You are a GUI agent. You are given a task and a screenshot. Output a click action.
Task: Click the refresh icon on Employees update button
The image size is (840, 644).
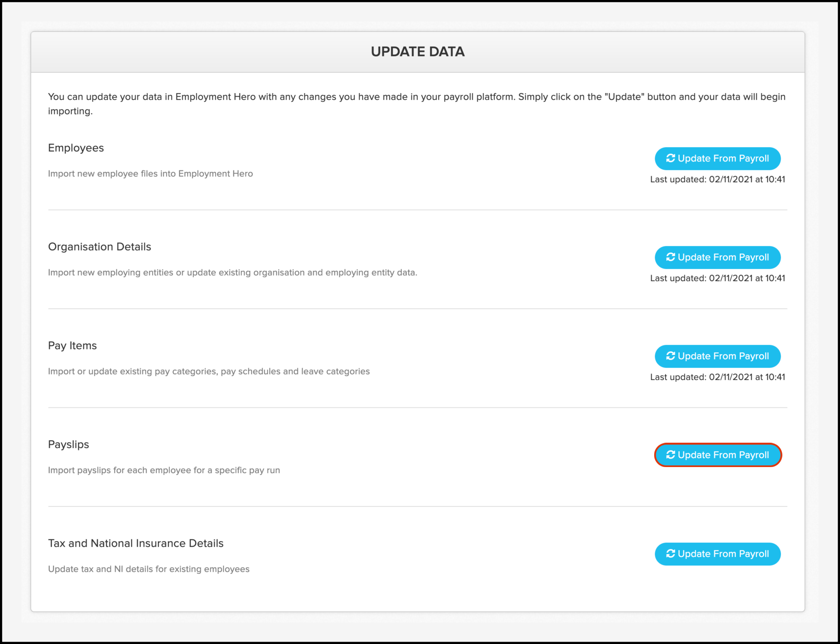click(x=670, y=158)
